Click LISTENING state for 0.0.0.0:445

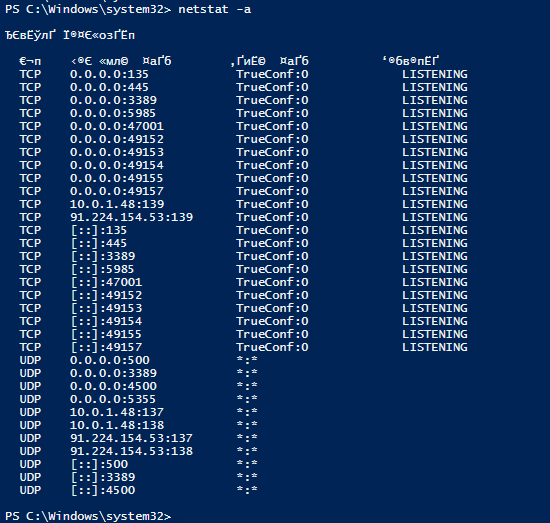435,87
